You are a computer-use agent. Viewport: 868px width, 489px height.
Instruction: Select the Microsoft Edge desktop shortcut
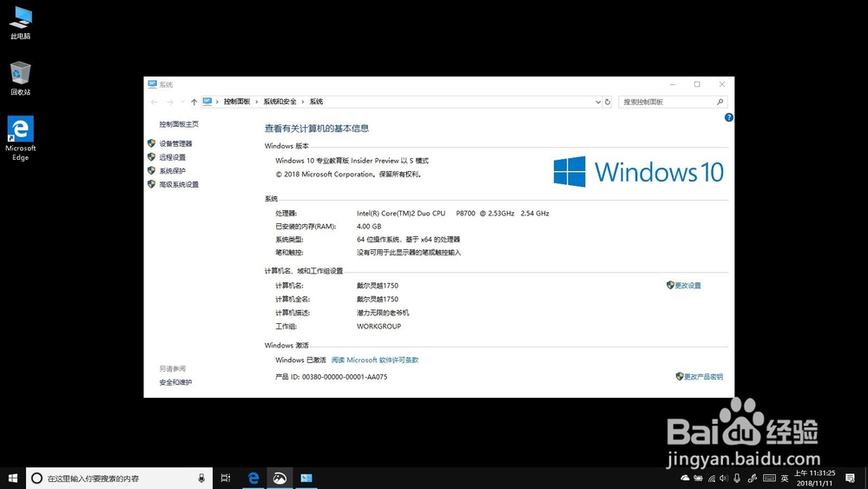[21, 138]
